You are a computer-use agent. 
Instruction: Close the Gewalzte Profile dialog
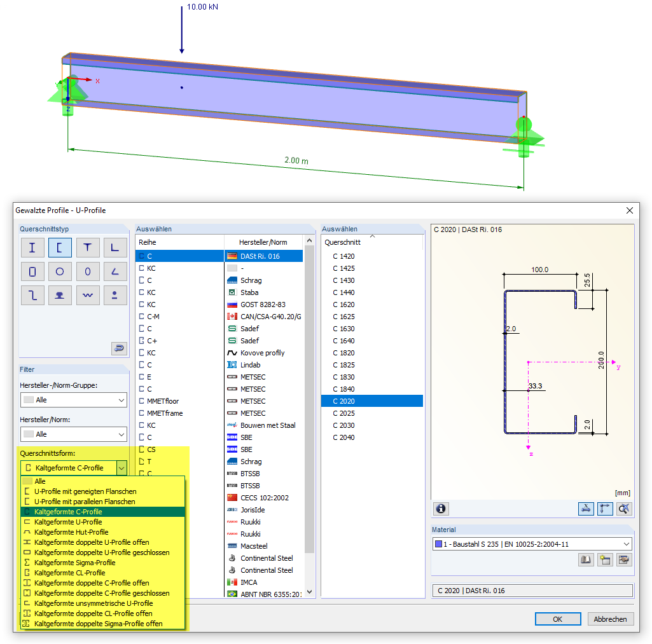click(630, 210)
